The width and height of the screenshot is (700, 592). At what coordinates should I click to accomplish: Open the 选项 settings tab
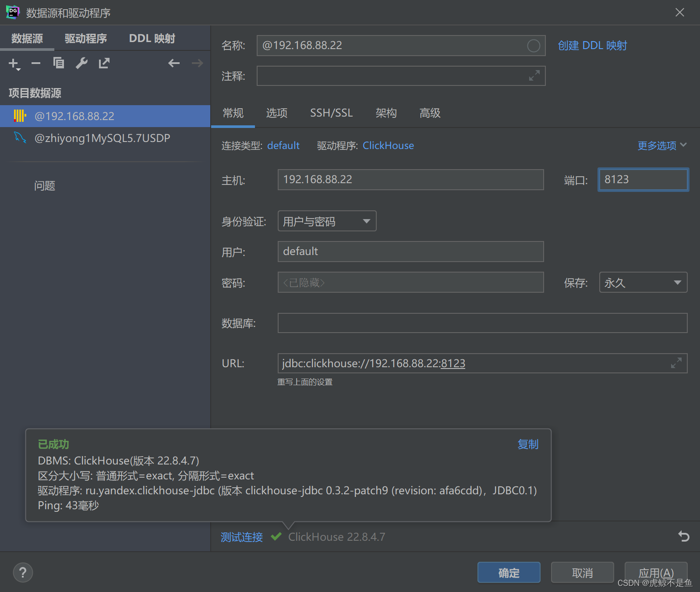pos(277,113)
